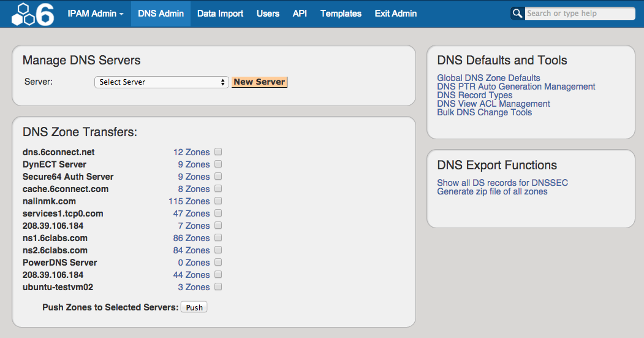The image size is (644, 338).
Task: Open the 115 Zones link for nalinmk.com
Action: coord(189,201)
